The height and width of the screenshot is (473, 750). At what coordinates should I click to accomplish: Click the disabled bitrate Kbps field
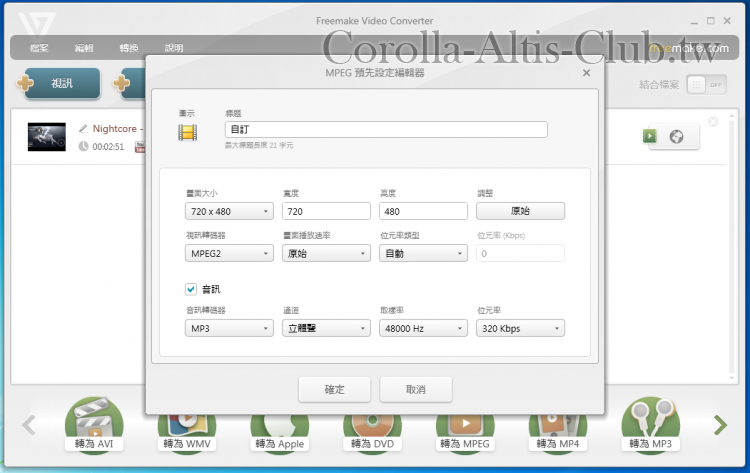[520, 253]
